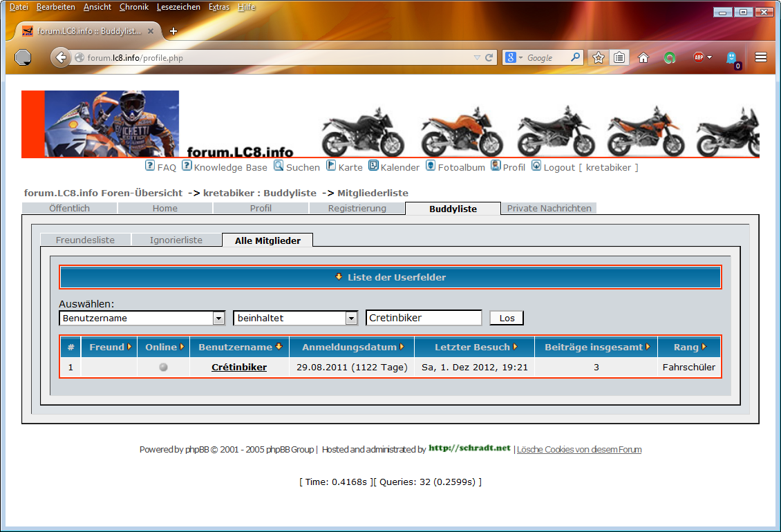This screenshot has height=532, width=781.
Task: Switch to the Freundesliste tab
Action: click(85, 240)
